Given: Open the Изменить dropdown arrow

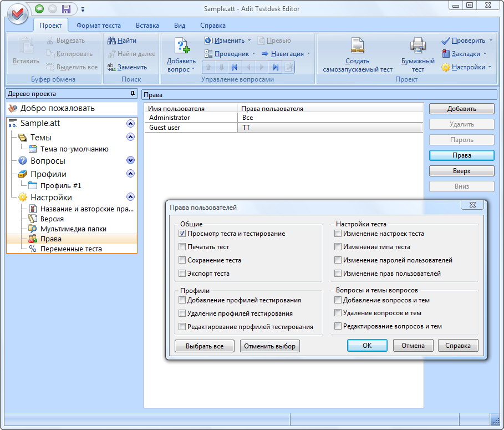Looking at the screenshot, I should (x=249, y=41).
